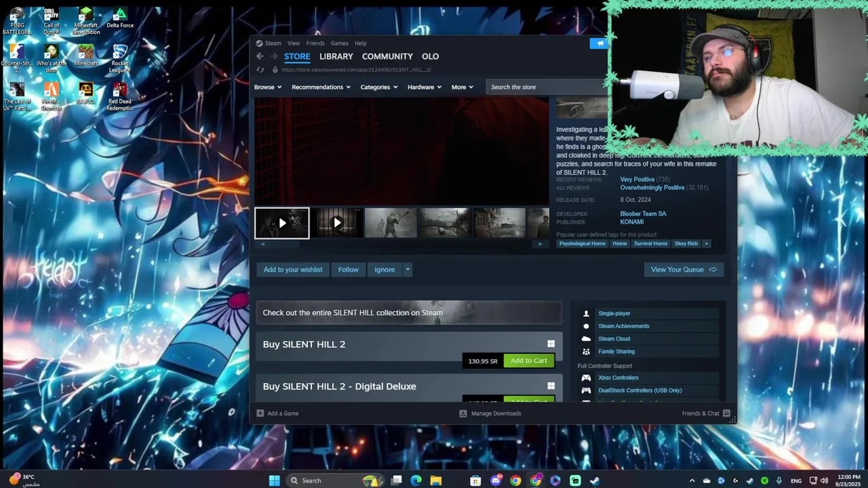The image size is (868, 488).
Task: Click the Ignore button
Action: point(384,270)
